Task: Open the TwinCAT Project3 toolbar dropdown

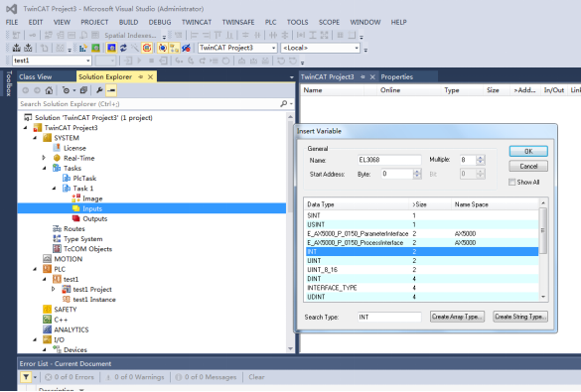Action: pyautogui.click(x=273, y=48)
